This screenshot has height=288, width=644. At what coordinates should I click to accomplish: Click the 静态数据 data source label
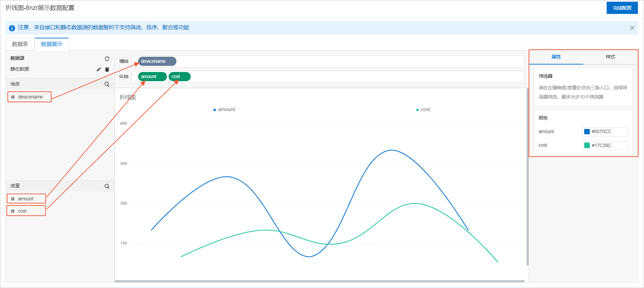(20, 69)
